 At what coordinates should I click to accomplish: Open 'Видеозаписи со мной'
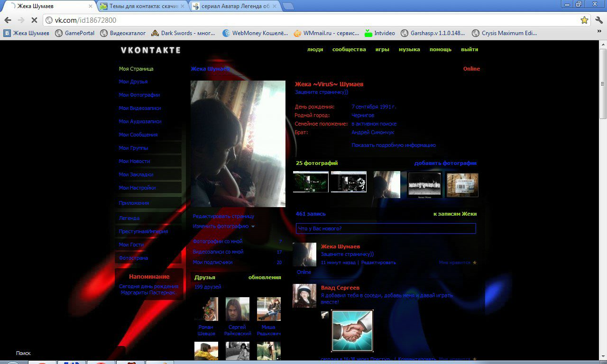[x=218, y=252]
